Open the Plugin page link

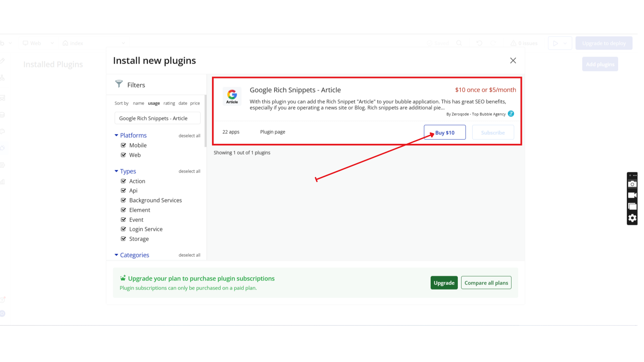click(272, 132)
